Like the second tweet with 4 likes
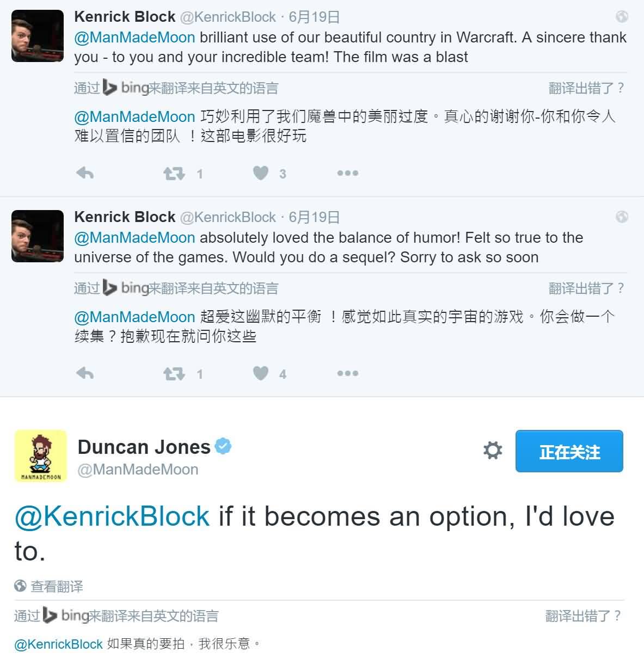 tap(261, 373)
